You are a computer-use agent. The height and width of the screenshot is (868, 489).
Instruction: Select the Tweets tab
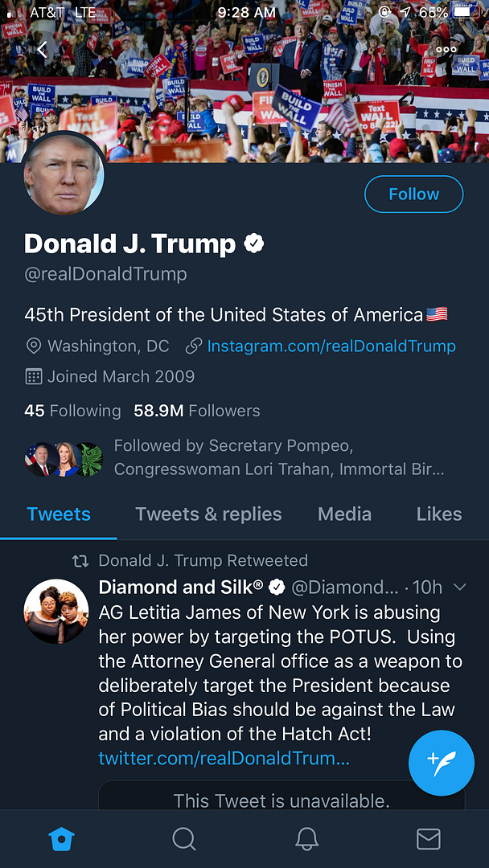[59, 514]
